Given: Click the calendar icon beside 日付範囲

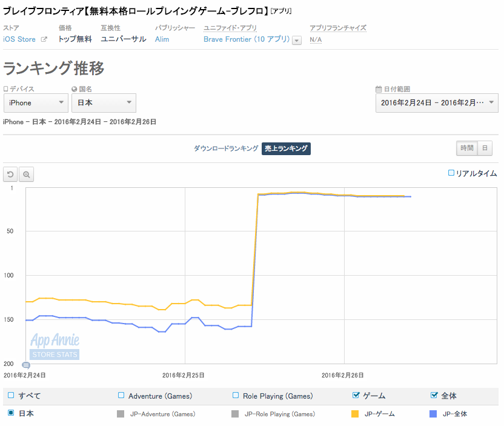Looking at the screenshot, I should [x=379, y=89].
